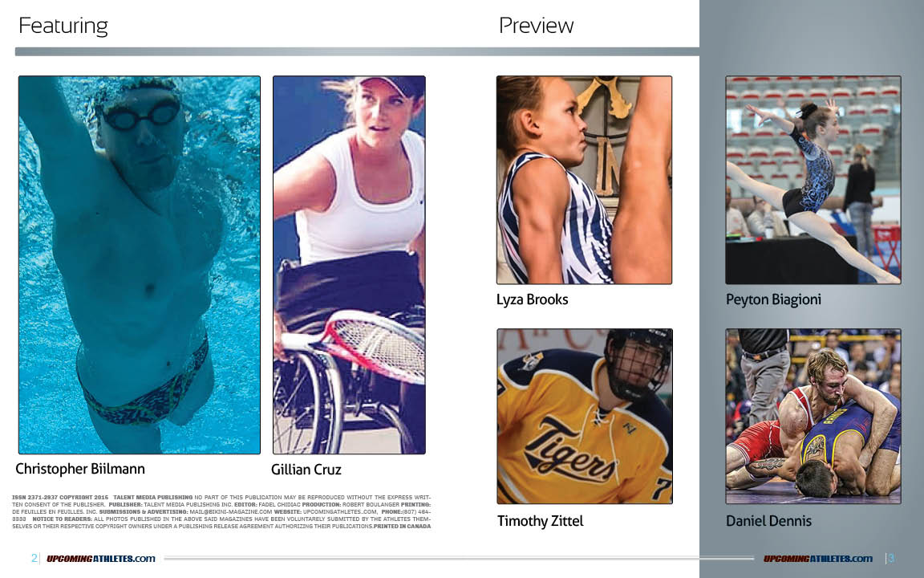
Task: Click the Gillian Cruz name caption
Action: tap(306, 470)
